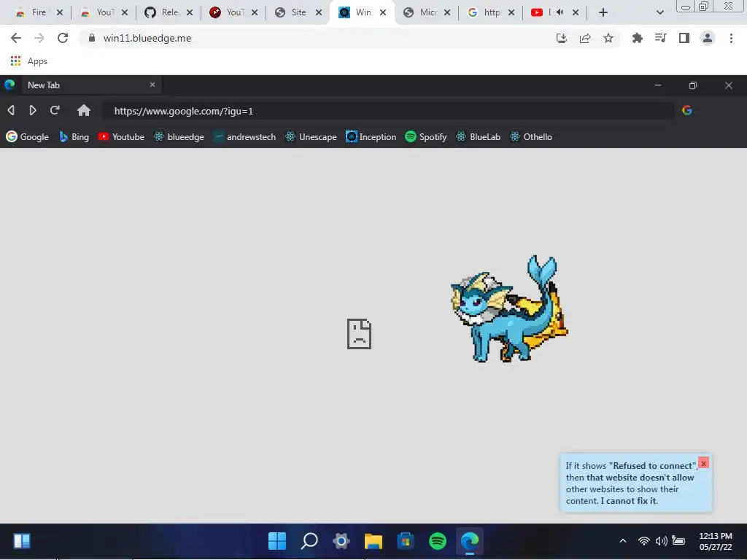Bookmark this page with the star icon
Viewport: 747px width, 560px height.
[608, 38]
